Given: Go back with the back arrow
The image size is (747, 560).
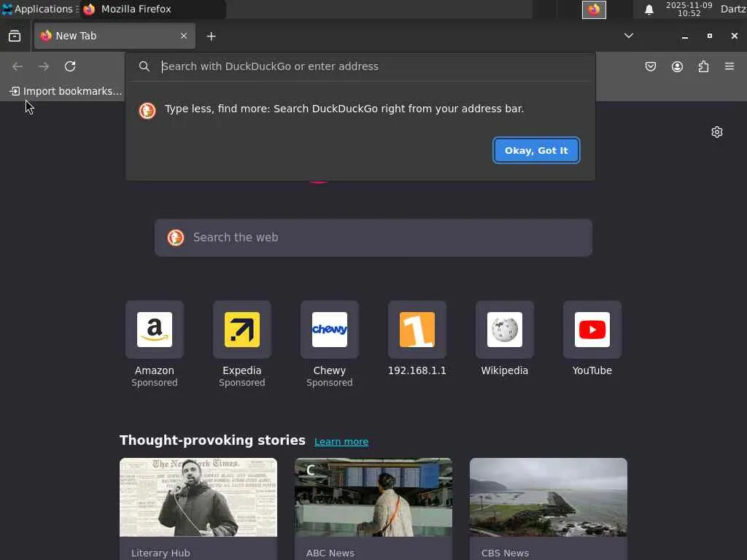Looking at the screenshot, I should 18,66.
